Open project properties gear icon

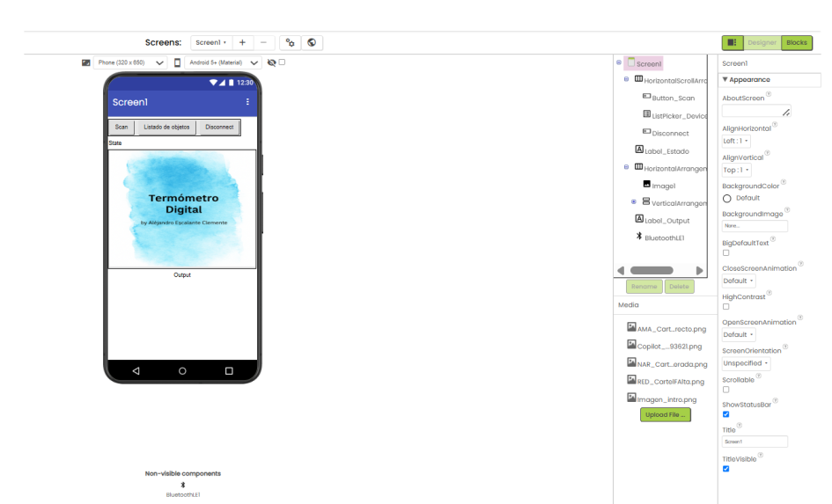(290, 42)
